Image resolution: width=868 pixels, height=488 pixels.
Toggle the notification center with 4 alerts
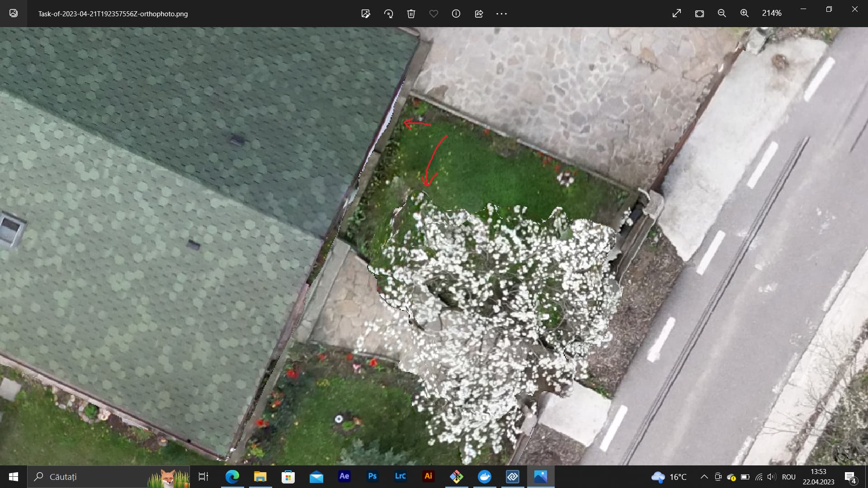coord(849,476)
